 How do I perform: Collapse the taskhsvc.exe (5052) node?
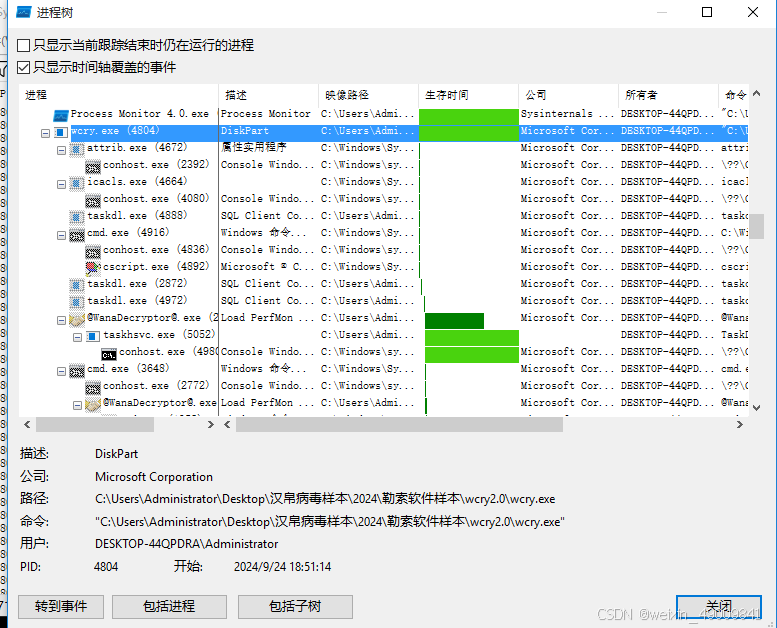click(x=77, y=337)
